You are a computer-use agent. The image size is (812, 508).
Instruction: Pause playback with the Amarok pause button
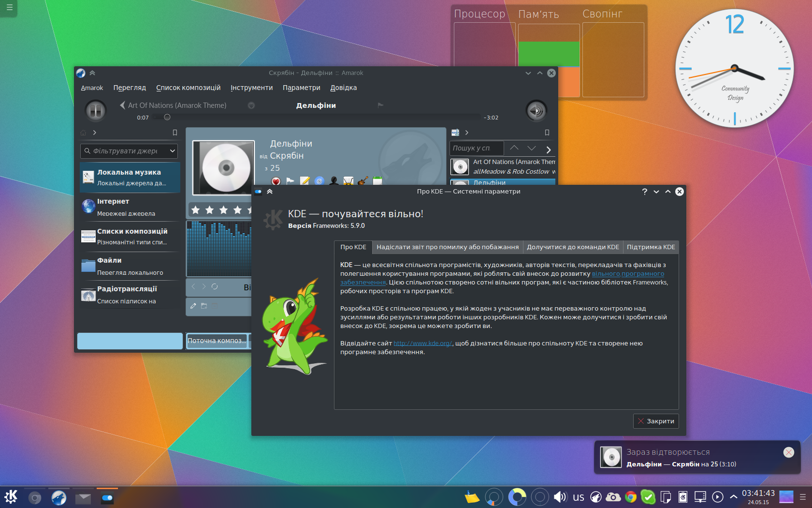[x=95, y=111]
